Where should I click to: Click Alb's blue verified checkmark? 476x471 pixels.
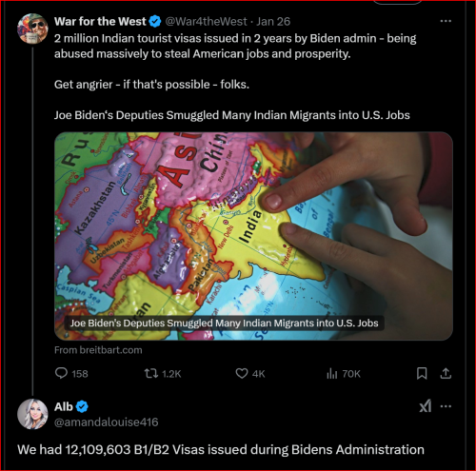pos(82,406)
